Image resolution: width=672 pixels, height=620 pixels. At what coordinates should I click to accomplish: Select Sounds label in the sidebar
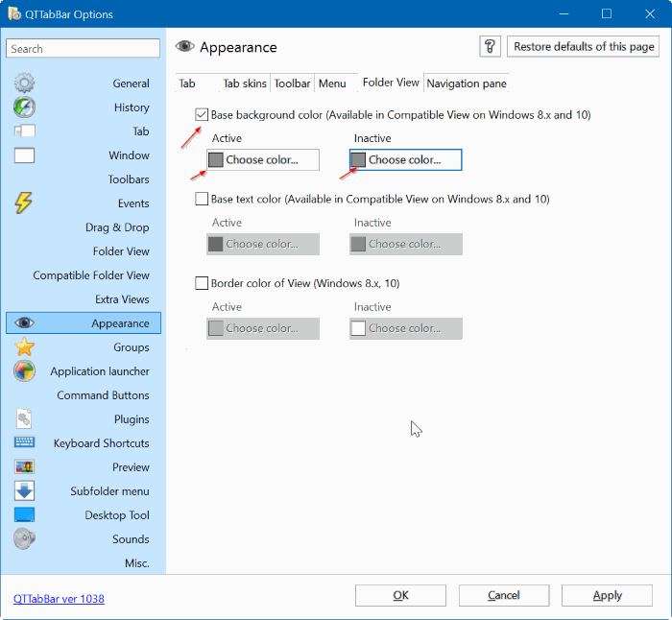coord(131,539)
